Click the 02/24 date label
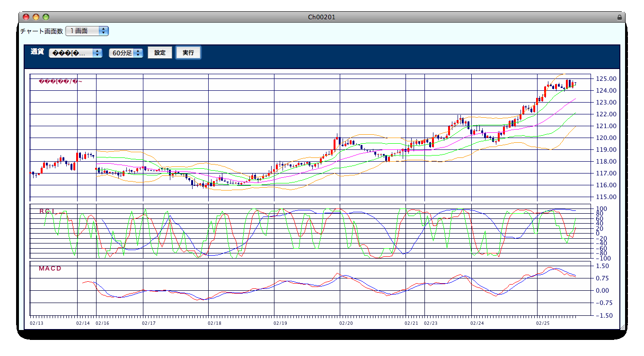This screenshot has width=644, height=356. tap(477, 323)
